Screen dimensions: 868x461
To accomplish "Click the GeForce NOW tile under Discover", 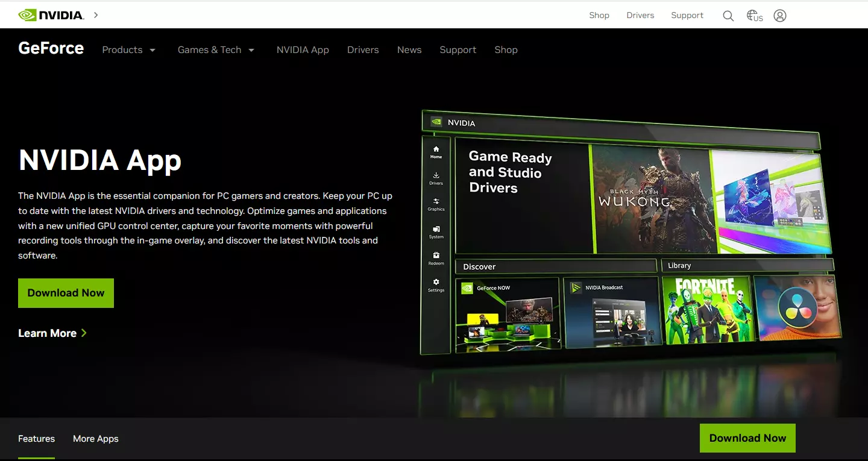I will [508, 314].
